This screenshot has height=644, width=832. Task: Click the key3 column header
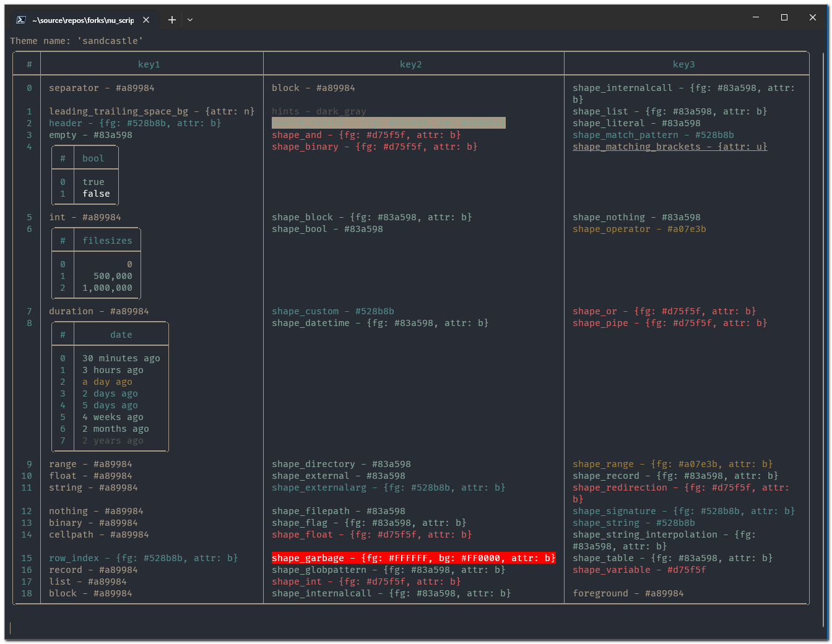coord(684,64)
